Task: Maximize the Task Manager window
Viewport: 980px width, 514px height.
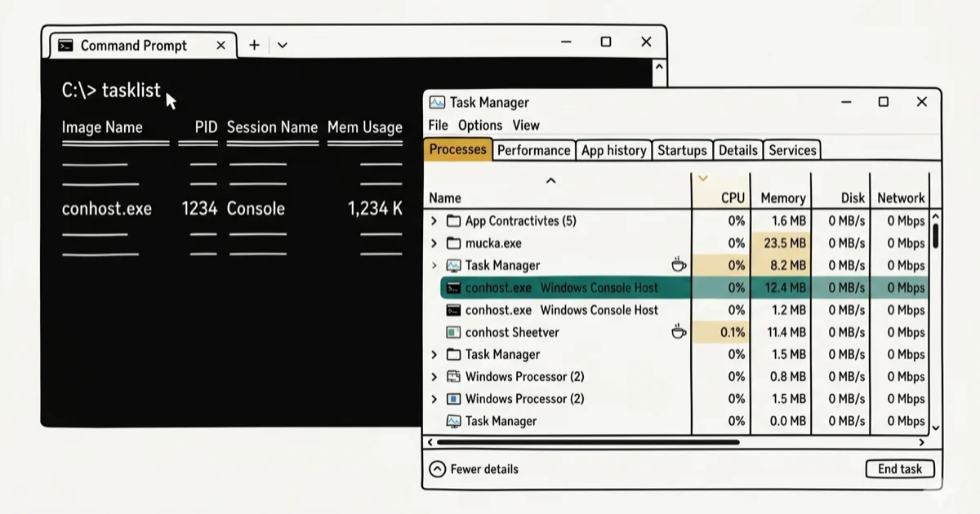Action: (883, 102)
